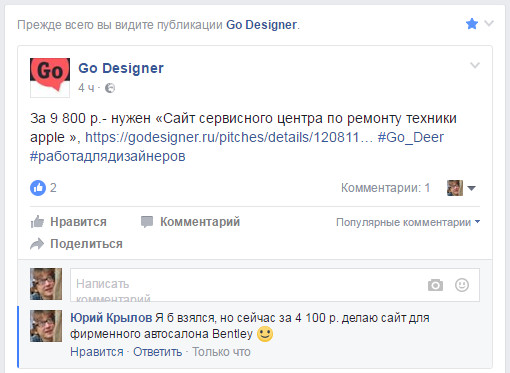Click the globe public audience icon
510x373 pixels.
tap(110, 88)
